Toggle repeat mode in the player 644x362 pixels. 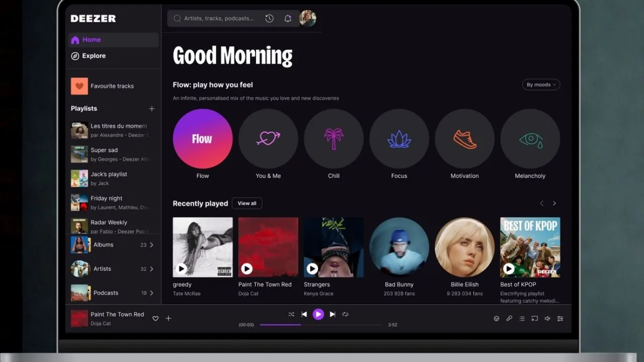pyautogui.click(x=345, y=314)
